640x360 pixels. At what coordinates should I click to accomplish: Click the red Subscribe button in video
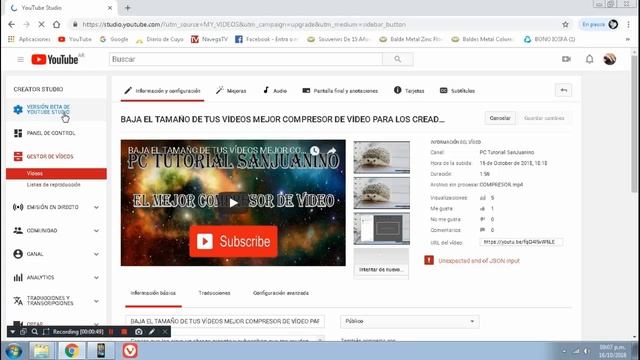coord(233,241)
